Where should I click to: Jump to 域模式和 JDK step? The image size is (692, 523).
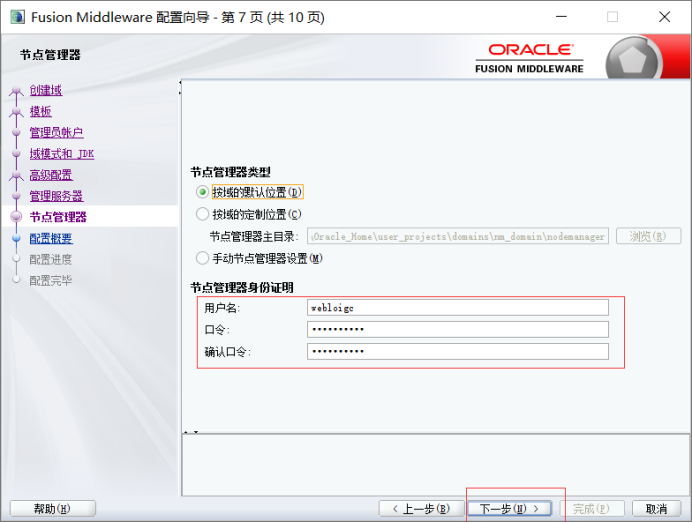tap(61, 154)
